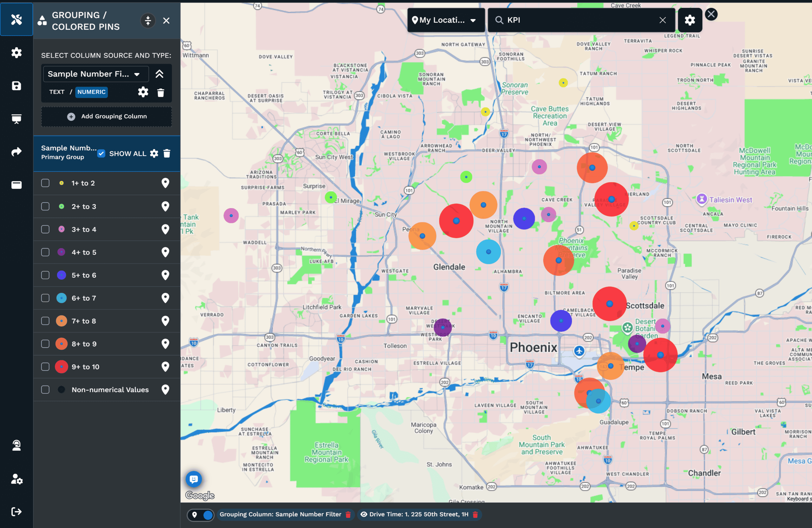The height and width of the screenshot is (528, 812).
Task: Remove the Grouping Column filter chip
Action: [x=348, y=514]
